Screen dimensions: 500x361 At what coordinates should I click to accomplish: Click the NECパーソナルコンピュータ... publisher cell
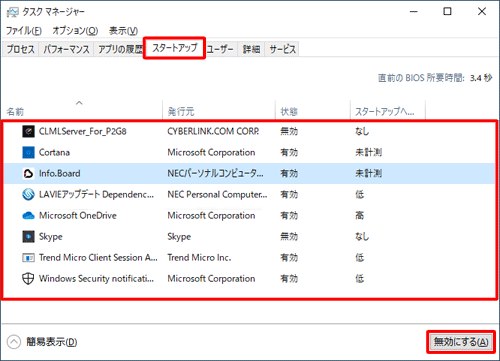tap(215, 173)
